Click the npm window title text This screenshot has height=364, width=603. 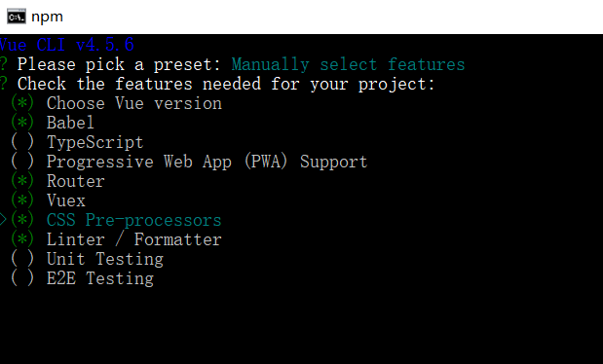pos(47,17)
